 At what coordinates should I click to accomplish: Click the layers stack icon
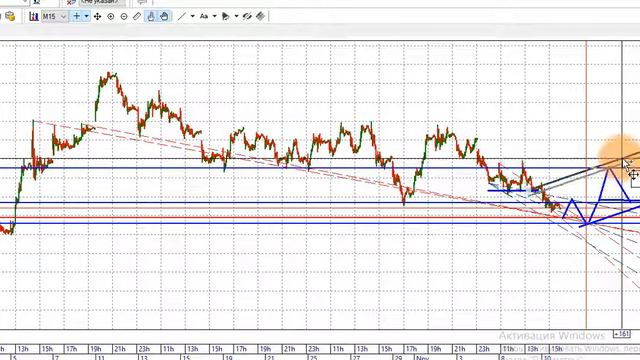pyautogui.click(x=260, y=16)
